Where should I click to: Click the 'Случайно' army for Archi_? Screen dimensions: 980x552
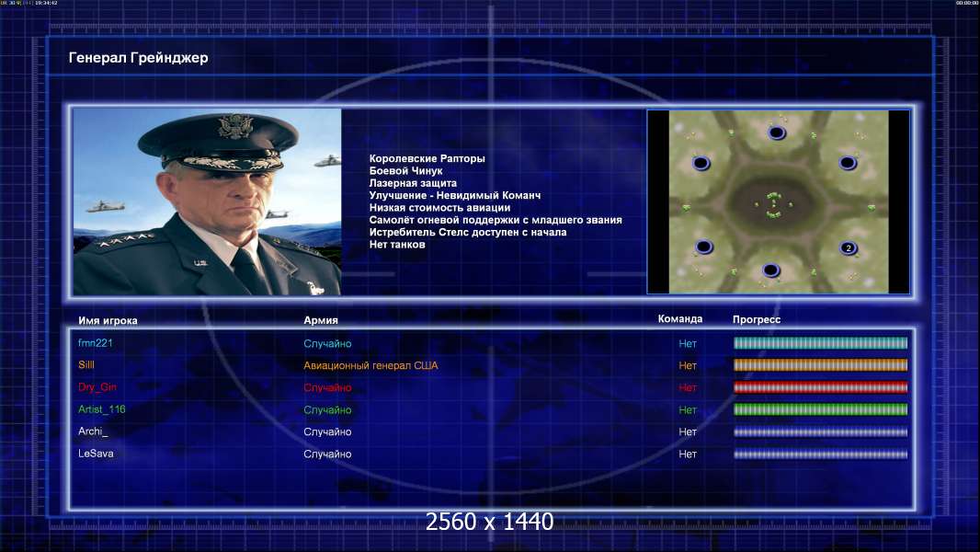(327, 432)
